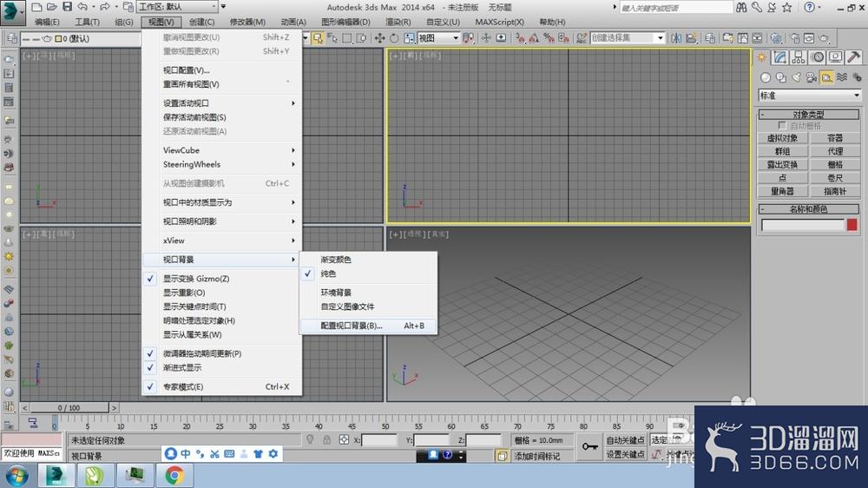Open the 创建(C) menu
The height and width of the screenshot is (488, 868).
[x=201, y=23]
